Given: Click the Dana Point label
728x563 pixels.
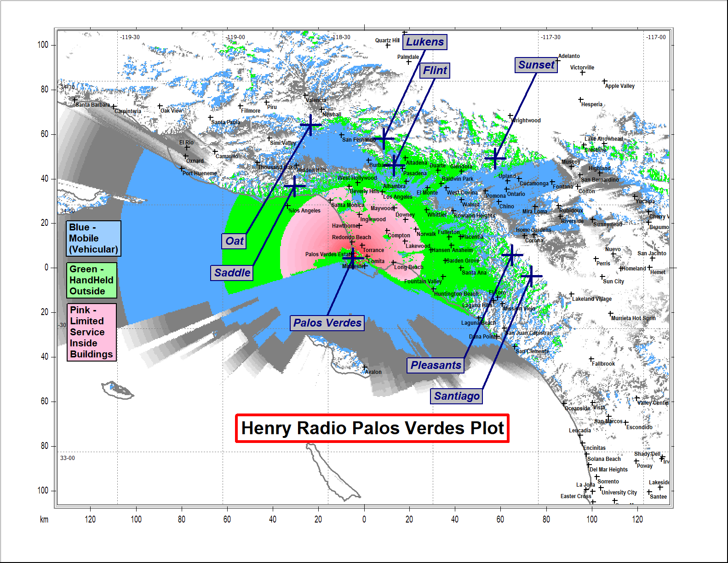Looking at the screenshot, I should 482,337.
